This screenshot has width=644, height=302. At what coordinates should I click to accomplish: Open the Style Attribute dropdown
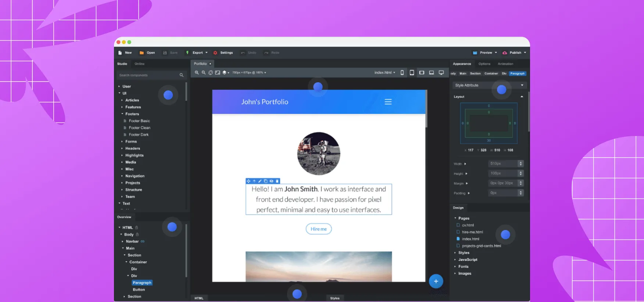(490, 85)
